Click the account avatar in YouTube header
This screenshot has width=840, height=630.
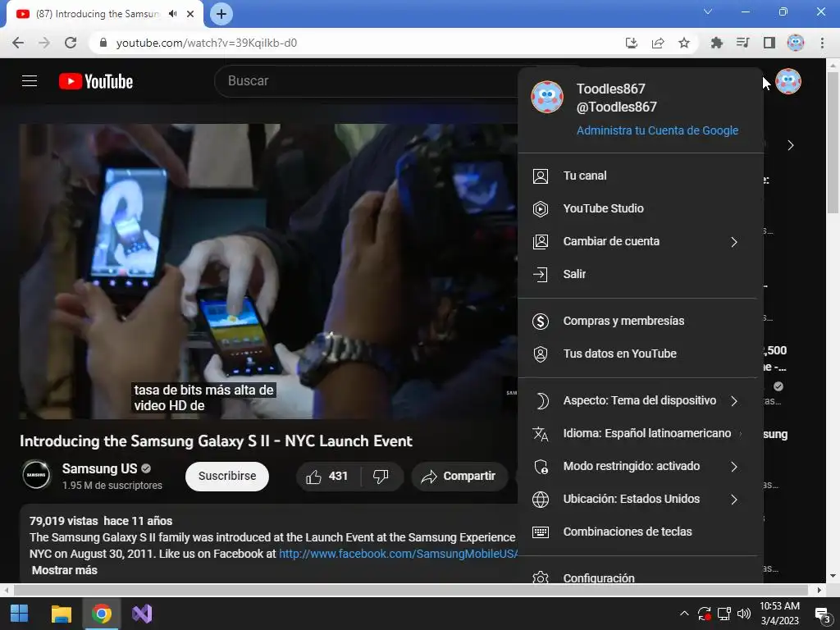tap(788, 81)
